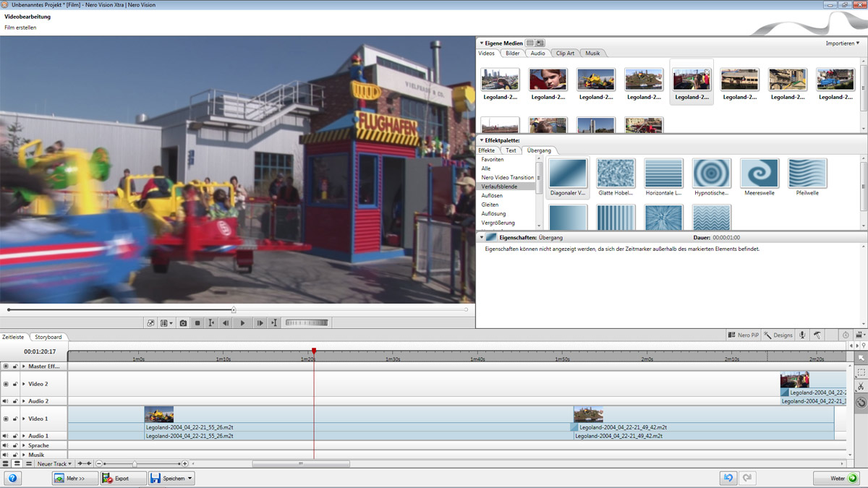
Task: Mute the Audio 2 track
Action: tap(6, 401)
